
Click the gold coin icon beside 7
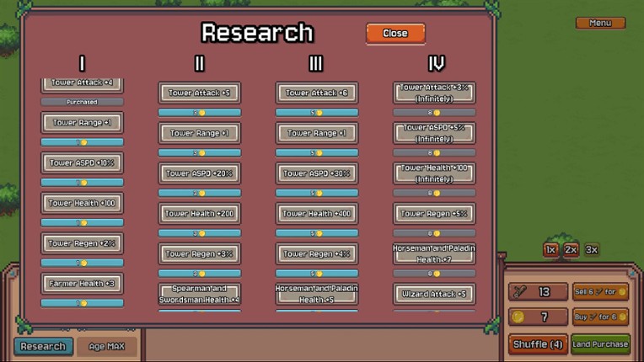[x=520, y=317]
